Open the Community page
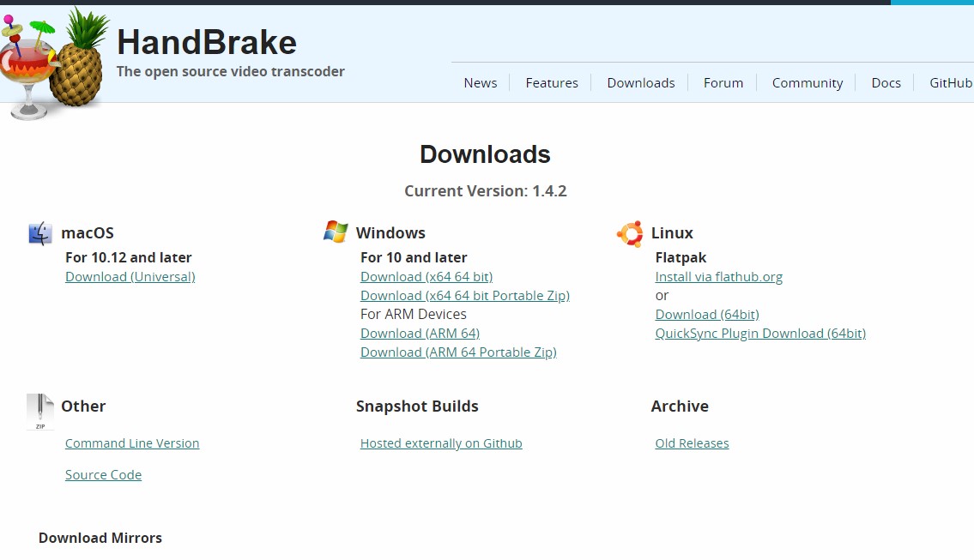 (x=807, y=82)
